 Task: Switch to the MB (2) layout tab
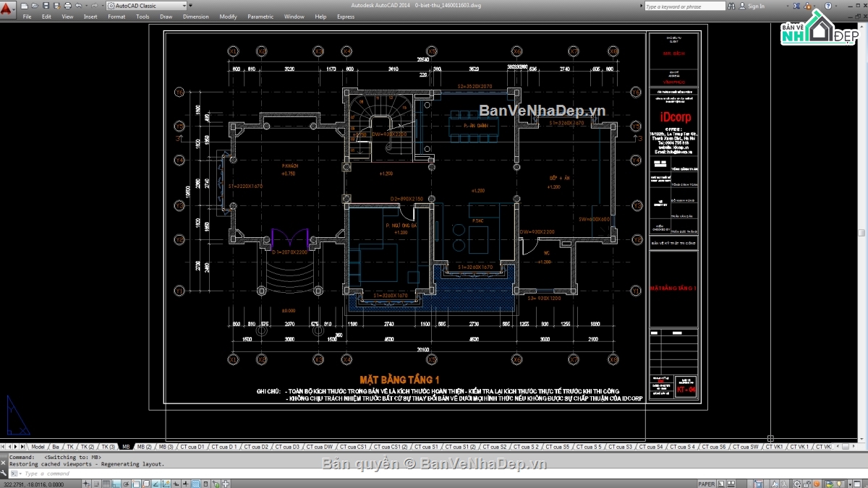(x=144, y=447)
